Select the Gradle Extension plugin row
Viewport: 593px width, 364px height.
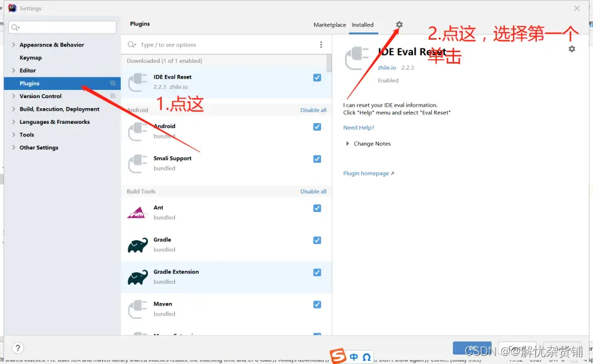pyautogui.click(x=227, y=277)
